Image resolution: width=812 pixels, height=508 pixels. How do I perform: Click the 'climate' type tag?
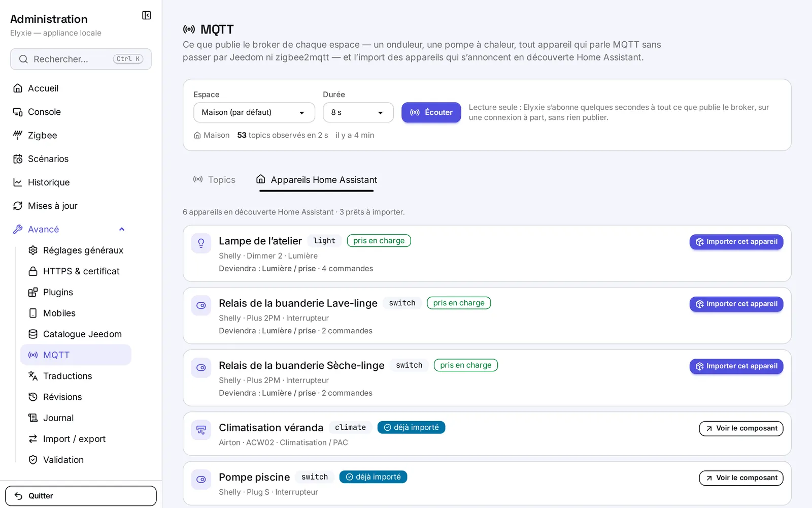(x=350, y=427)
